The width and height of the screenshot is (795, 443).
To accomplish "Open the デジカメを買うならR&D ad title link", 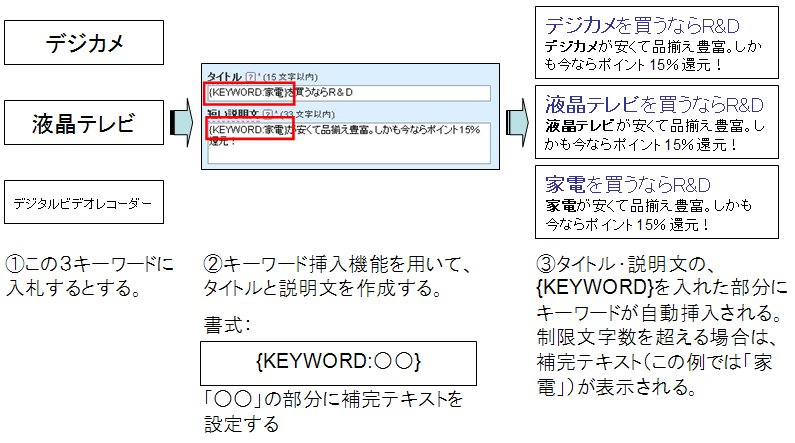I will point(642,25).
